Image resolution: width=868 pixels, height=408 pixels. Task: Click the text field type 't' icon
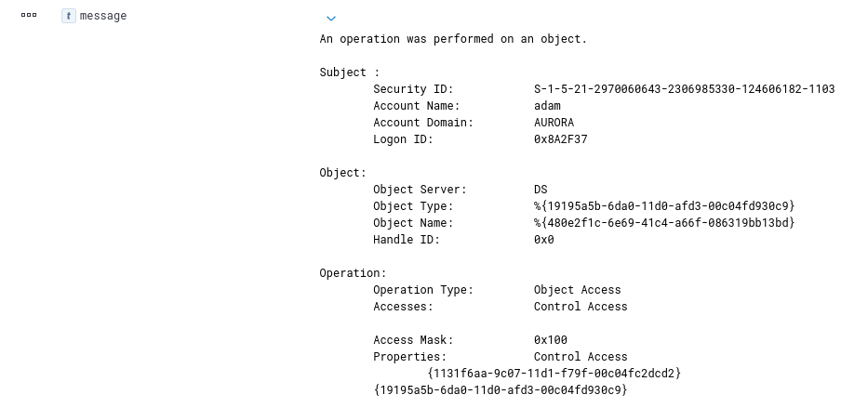tap(68, 16)
